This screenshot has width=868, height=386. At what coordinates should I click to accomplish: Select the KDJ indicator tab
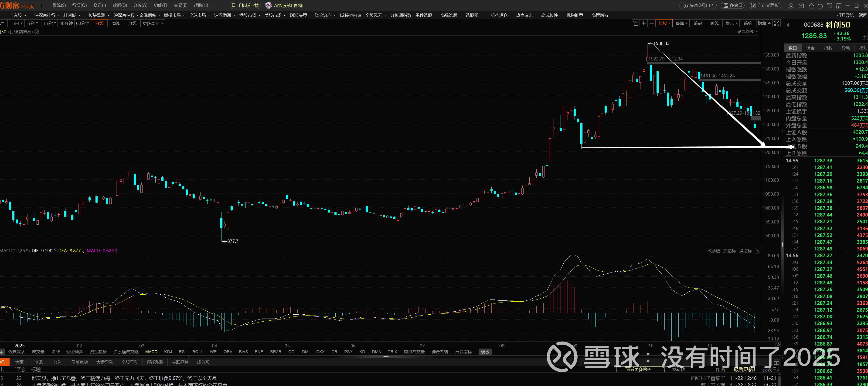[168, 352]
